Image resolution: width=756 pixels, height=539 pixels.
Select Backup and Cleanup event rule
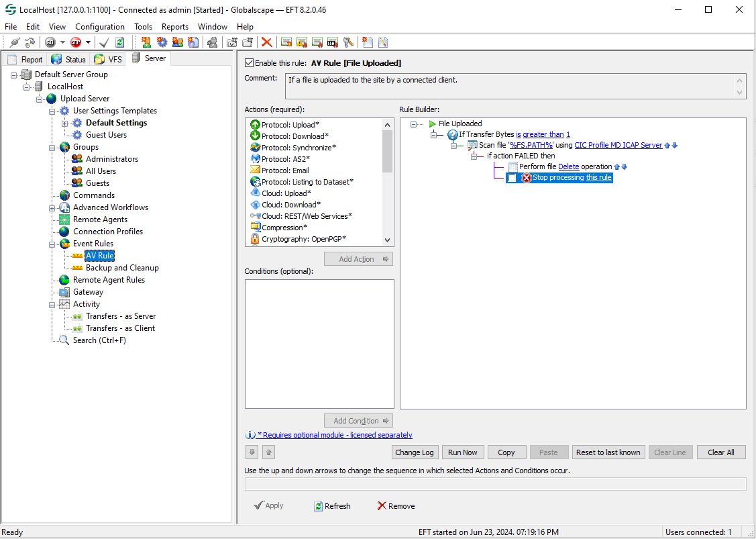coord(122,268)
